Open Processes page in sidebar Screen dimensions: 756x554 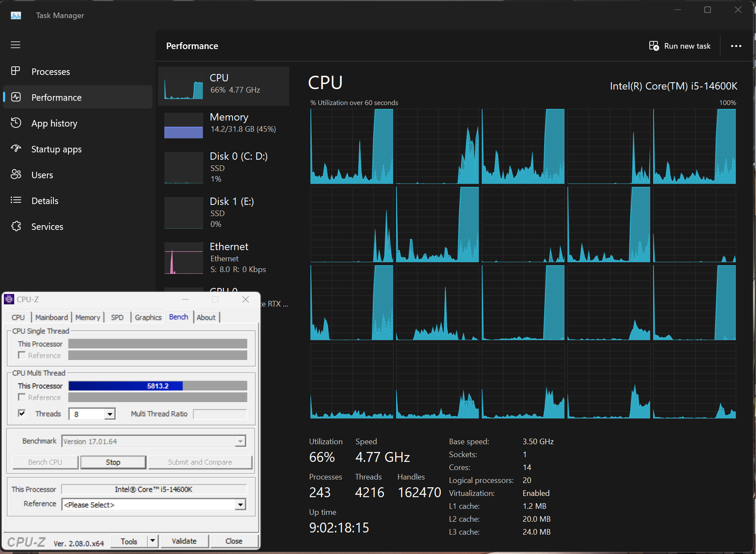[50, 71]
